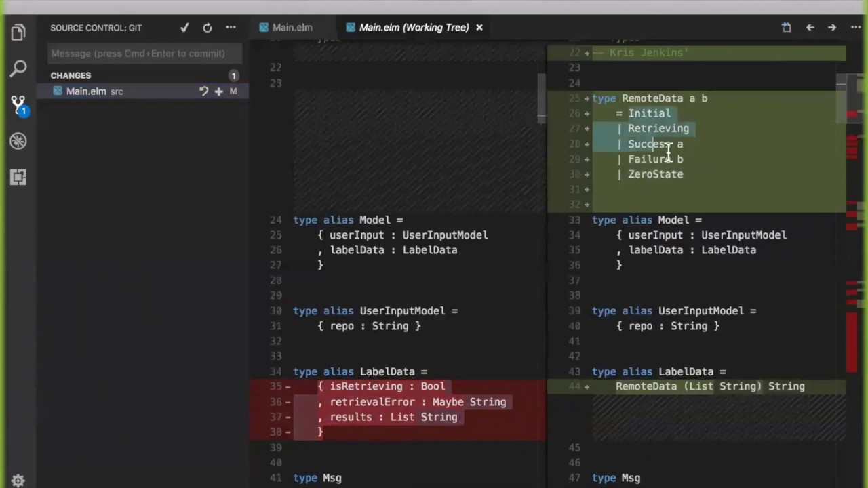Click line number 35 in left gutter
Viewport: 868px width, 488px height.
(x=275, y=386)
